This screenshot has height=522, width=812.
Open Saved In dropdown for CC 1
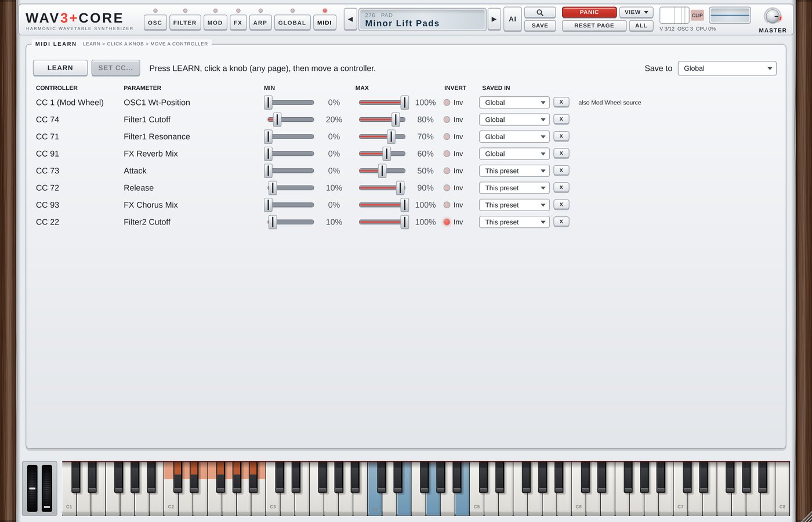coord(514,103)
